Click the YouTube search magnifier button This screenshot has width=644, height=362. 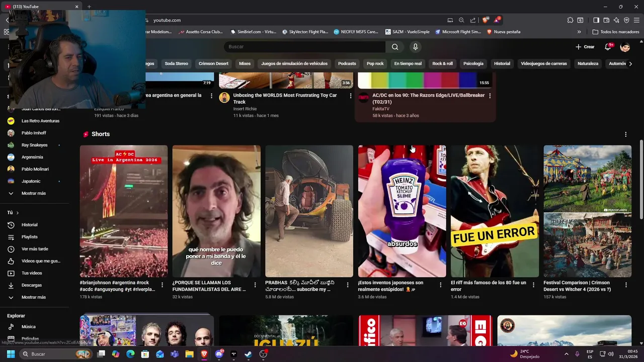(395, 47)
